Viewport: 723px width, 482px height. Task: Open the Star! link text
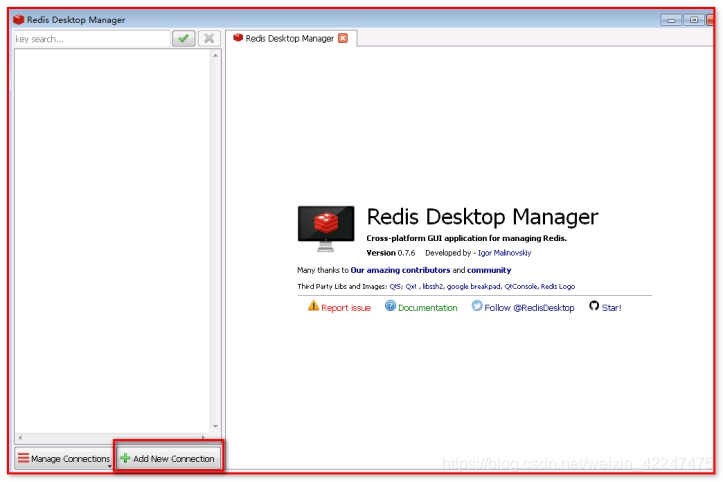tap(611, 308)
